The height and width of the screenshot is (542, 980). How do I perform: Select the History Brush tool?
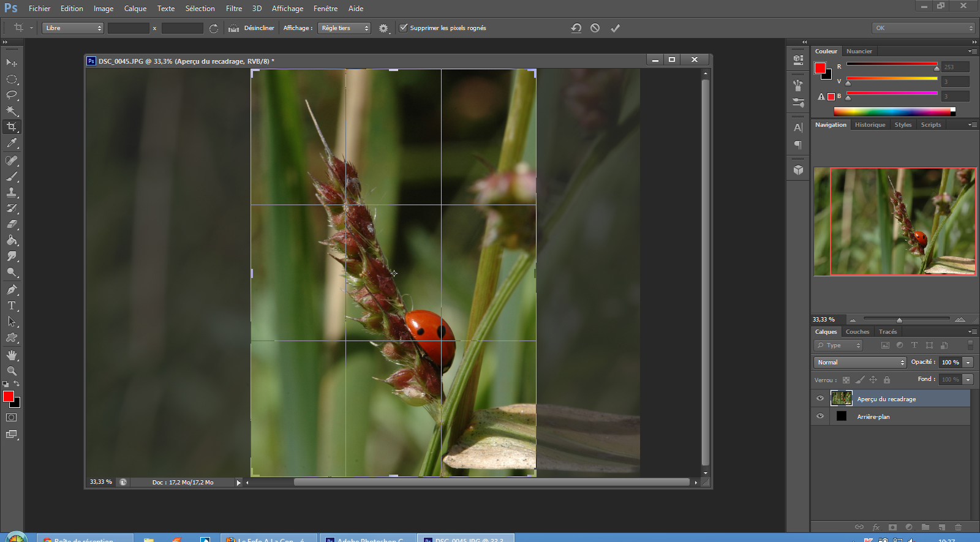pos(12,208)
